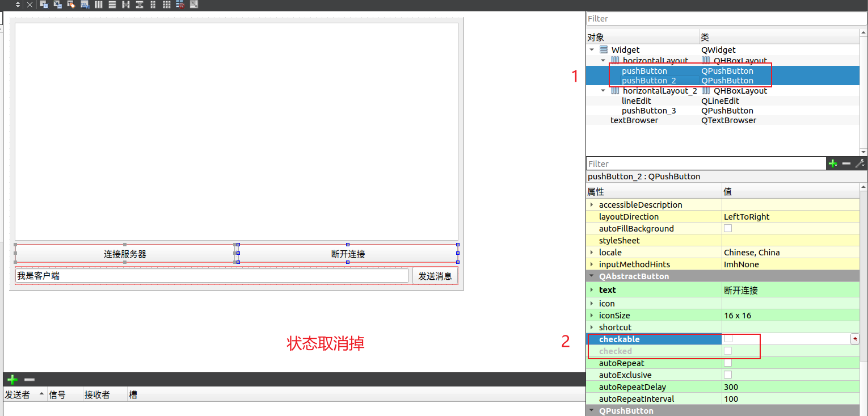Image resolution: width=868 pixels, height=416 pixels.
Task: Switch to Edit Signals/Slots mode
Action: coord(57,5)
